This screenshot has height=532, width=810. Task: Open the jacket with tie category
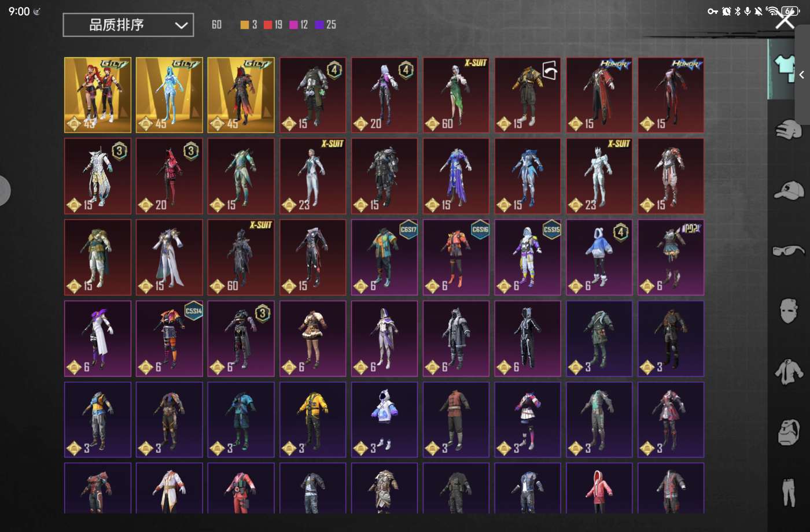(x=788, y=371)
